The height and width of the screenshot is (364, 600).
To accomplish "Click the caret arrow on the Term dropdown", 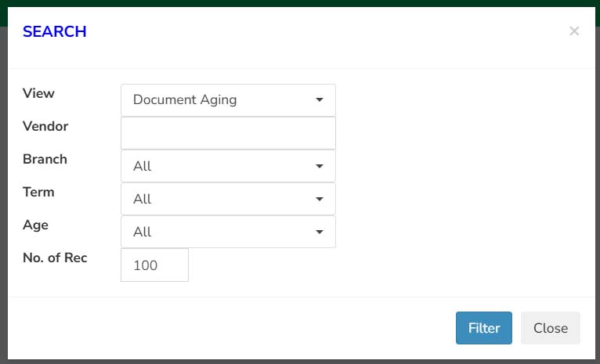I will point(320,199).
